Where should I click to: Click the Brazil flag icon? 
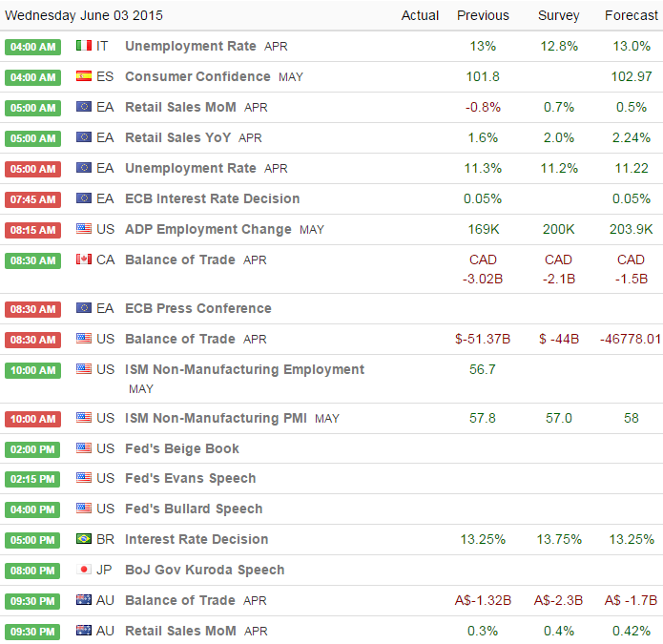tap(83, 539)
